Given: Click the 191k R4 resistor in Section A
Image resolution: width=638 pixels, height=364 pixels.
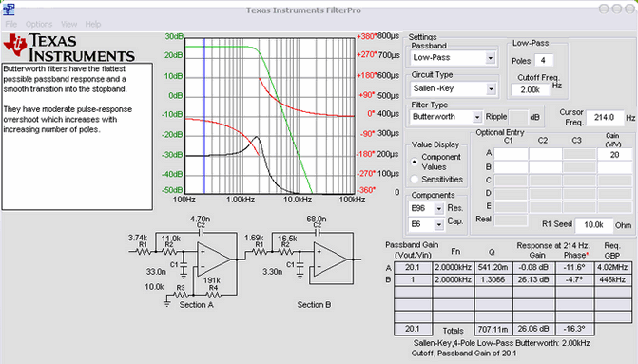Looking at the screenshot, I should tap(213, 295).
